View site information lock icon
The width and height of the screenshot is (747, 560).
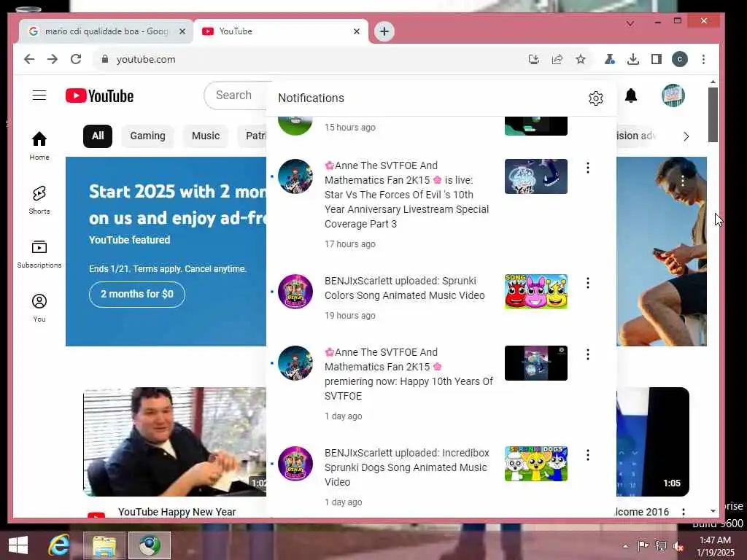[x=105, y=59]
